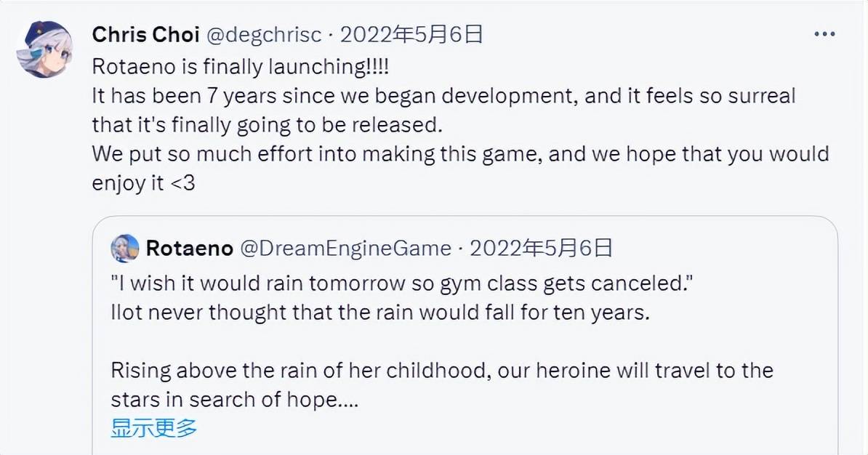Open Chris Choi's tweet date 2022年5月6日

(411, 35)
